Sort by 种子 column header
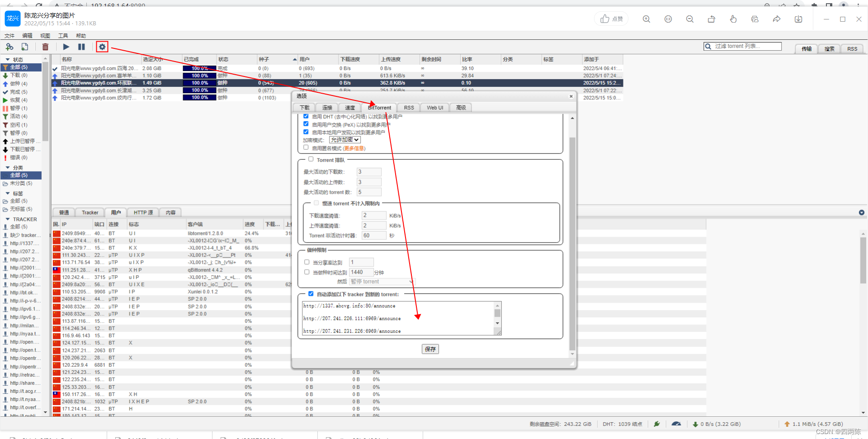This screenshot has width=868, height=439. click(277, 59)
